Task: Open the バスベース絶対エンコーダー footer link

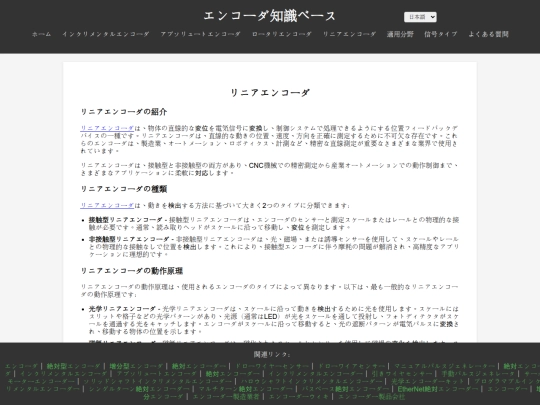Action: [x=345, y=389]
